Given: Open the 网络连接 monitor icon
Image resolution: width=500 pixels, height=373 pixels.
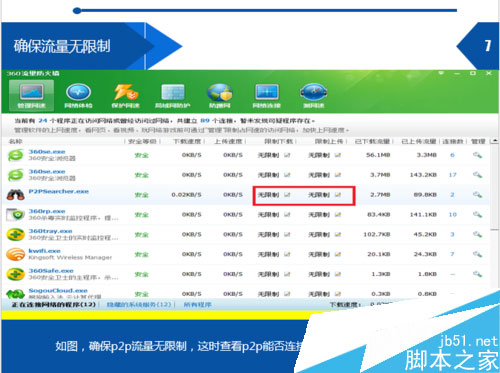Looking at the screenshot, I should tap(267, 95).
